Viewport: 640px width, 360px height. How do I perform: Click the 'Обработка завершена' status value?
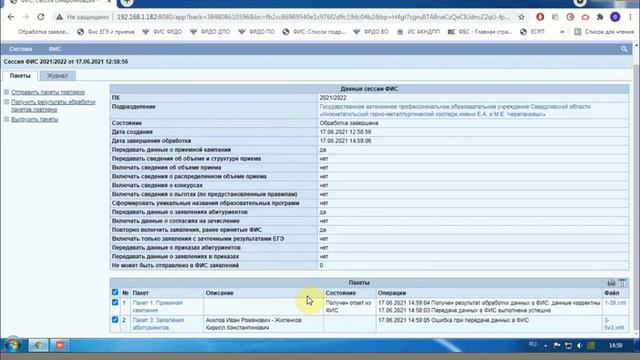click(349, 123)
